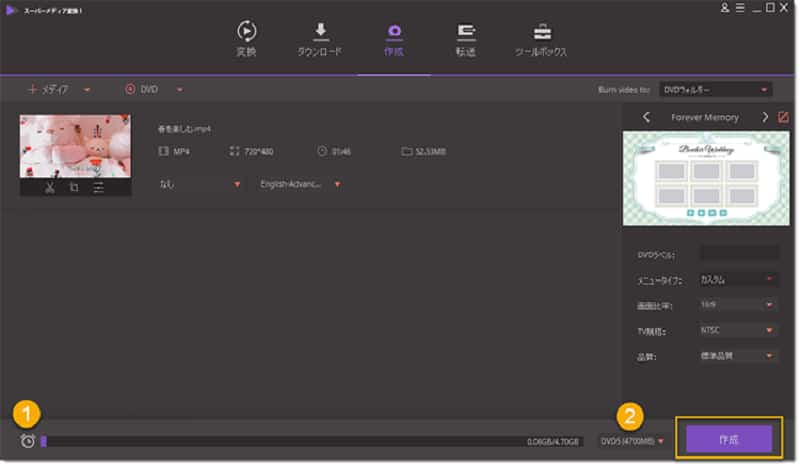Open the DVD5 (4700MB) disc size dropdown
The image size is (800, 466).
632,441
